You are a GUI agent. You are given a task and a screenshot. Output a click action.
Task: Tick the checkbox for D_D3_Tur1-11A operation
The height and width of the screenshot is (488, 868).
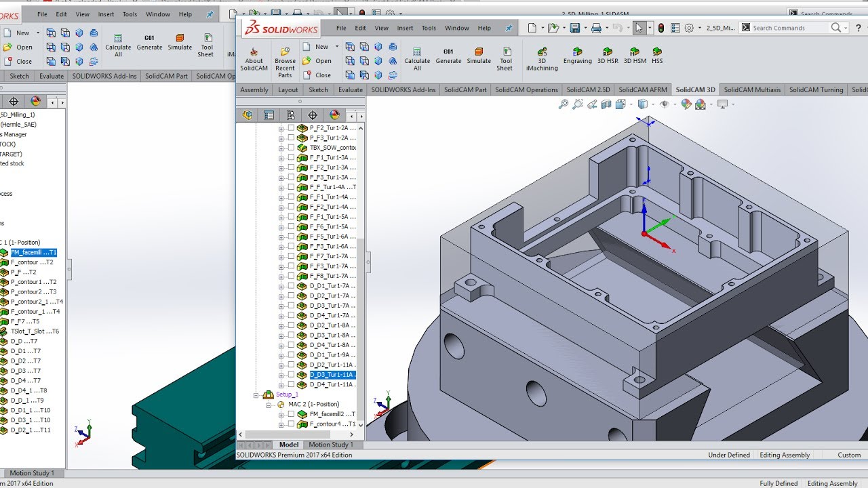click(x=292, y=375)
